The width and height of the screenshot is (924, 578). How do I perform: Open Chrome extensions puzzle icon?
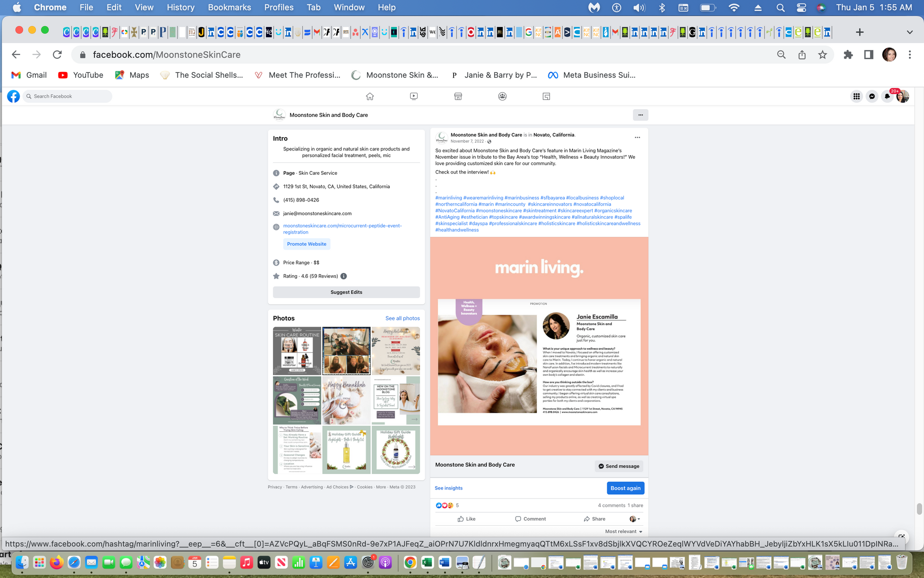pos(848,55)
